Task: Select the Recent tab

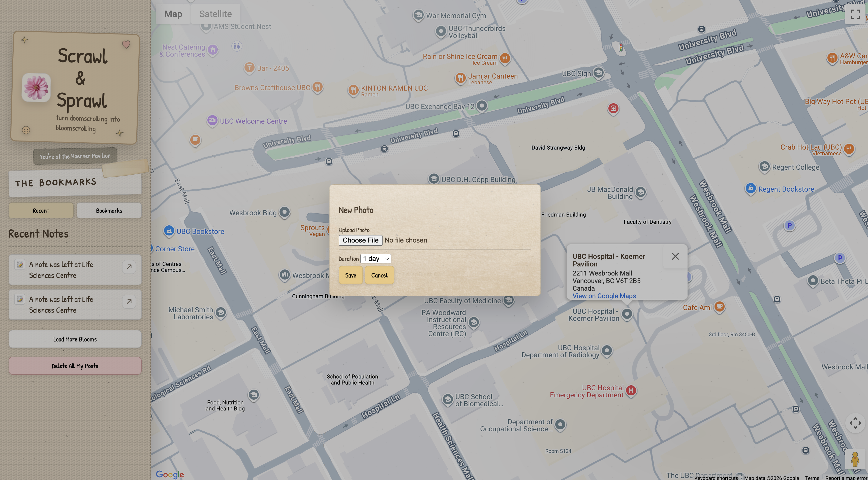Action: point(41,211)
